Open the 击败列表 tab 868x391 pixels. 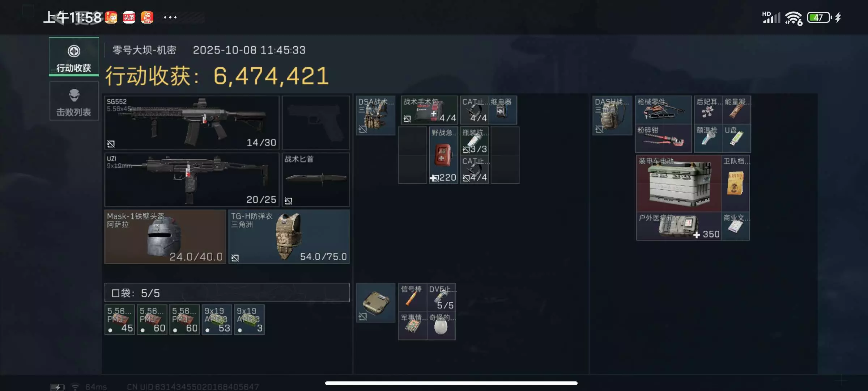[x=74, y=101]
